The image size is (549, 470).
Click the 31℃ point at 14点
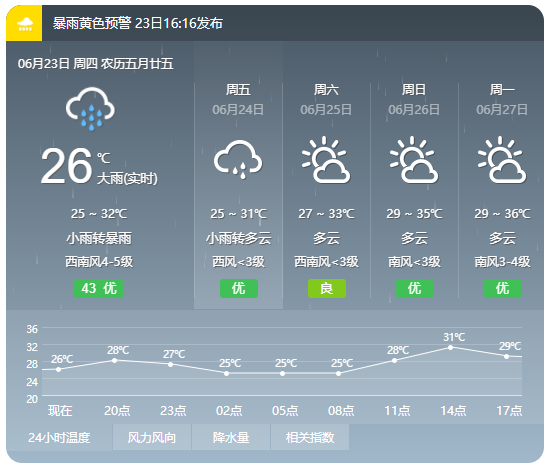coord(450,347)
